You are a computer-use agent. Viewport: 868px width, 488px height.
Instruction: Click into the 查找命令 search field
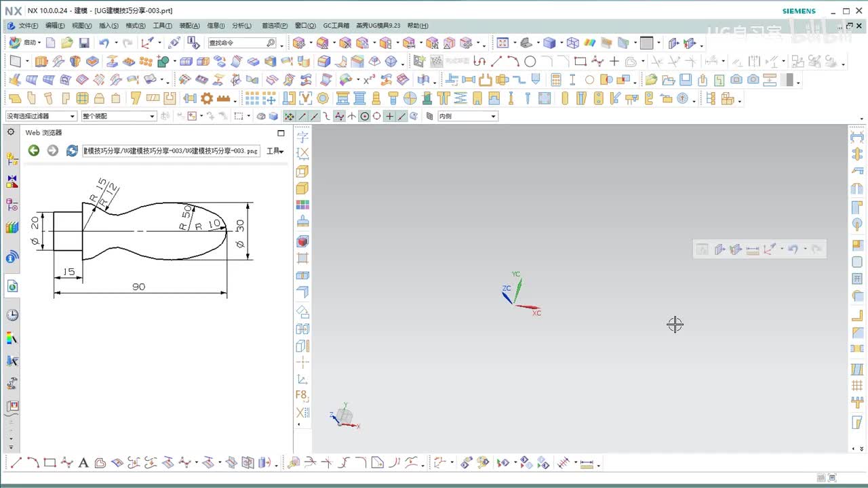pos(242,43)
